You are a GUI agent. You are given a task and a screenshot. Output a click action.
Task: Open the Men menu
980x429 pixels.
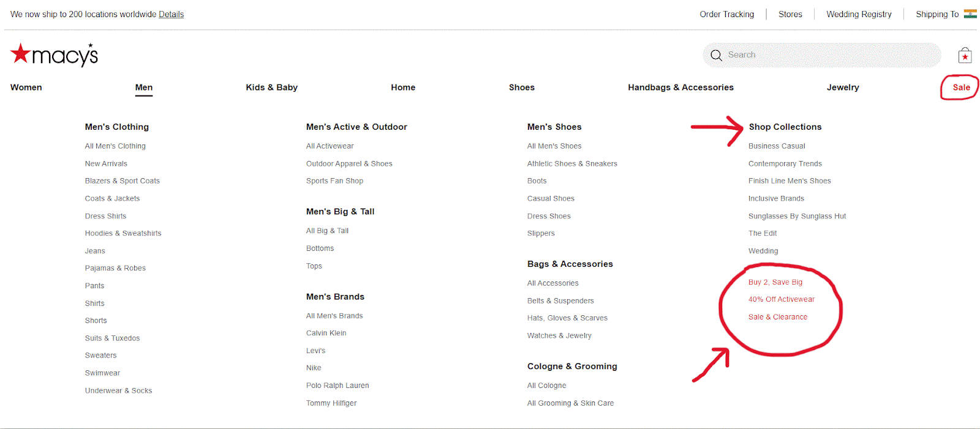point(144,88)
